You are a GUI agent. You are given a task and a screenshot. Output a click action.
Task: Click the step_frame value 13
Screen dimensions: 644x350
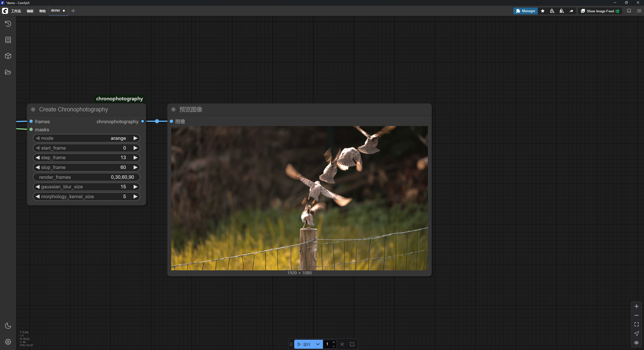pos(123,157)
